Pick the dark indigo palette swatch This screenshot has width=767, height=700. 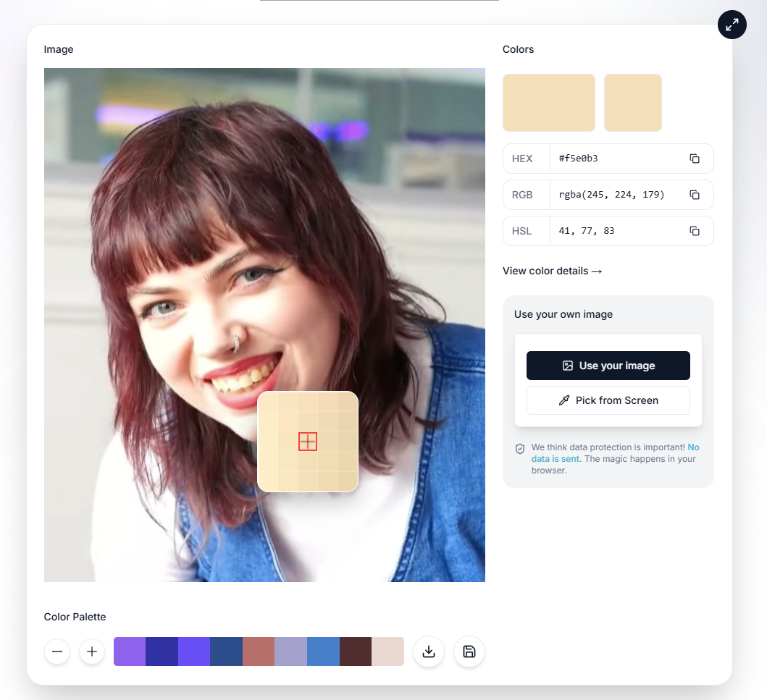pos(162,651)
